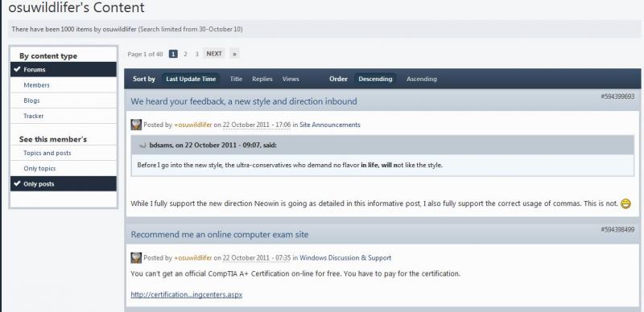This screenshot has width=644, height=312.
Task: Open post number #594398499
Action: pyautogui.click(x=617, y=229)
